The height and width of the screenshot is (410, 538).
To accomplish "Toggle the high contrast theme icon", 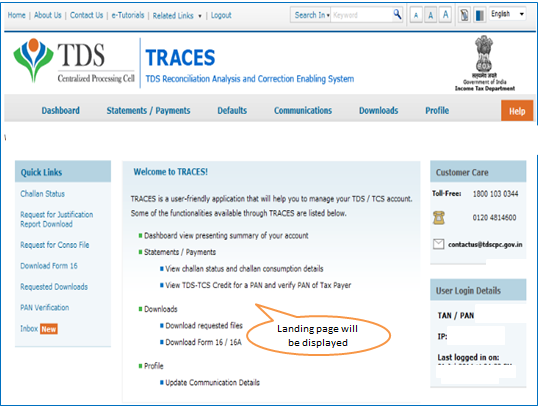I will click(x=479, y=15).
